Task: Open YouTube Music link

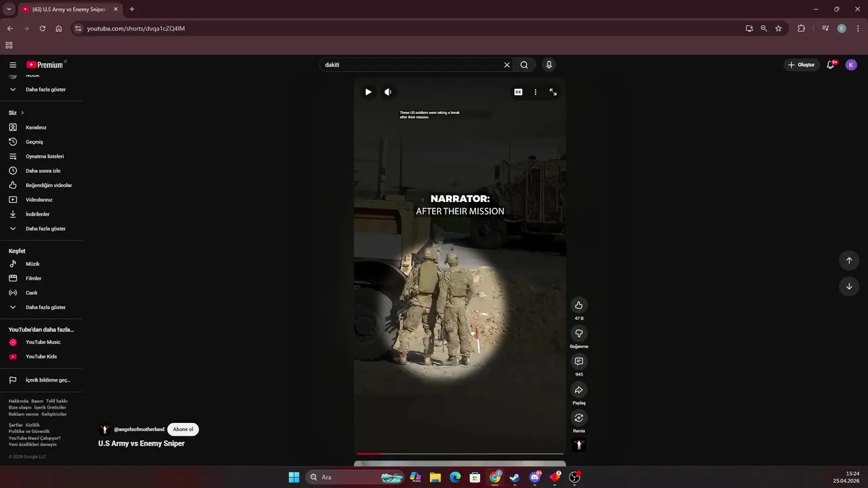Action: [x=41, y=342]
